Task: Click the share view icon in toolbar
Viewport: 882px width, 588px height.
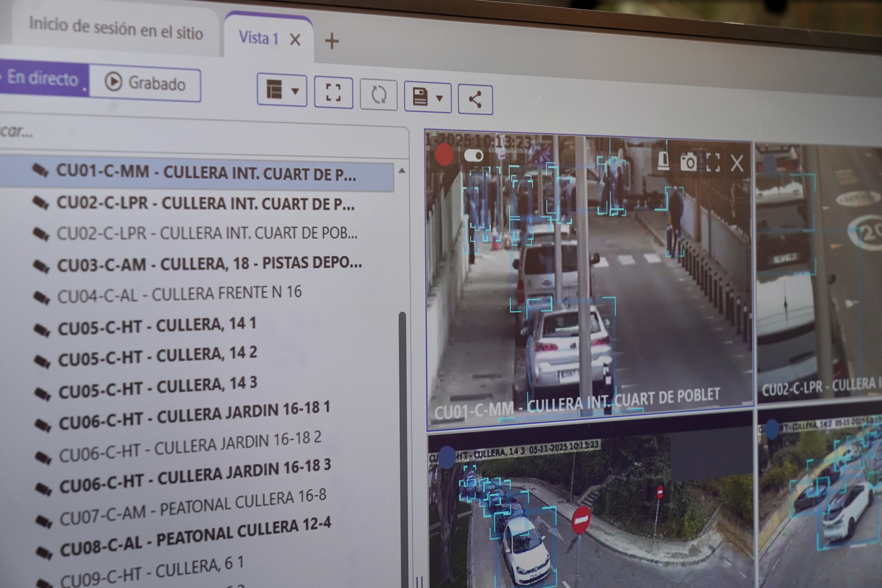Action: 475,100
